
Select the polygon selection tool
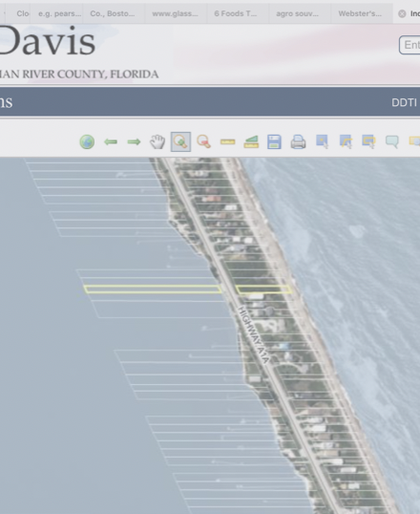tap(346, 142)
